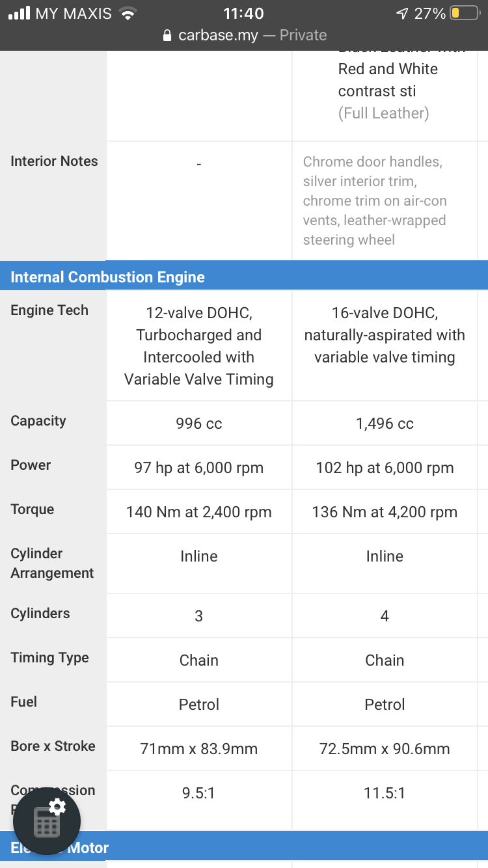This screenshot has height=868, width=488.
Task: Tap the carbase.my address bar
Action: point(244,35)
